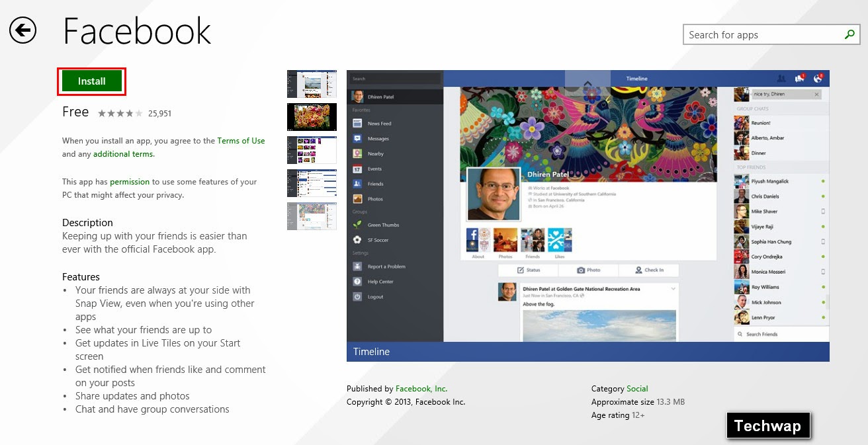Open the permission link
The height and width of the screenshot is (445, 868).
coord(130,182)
